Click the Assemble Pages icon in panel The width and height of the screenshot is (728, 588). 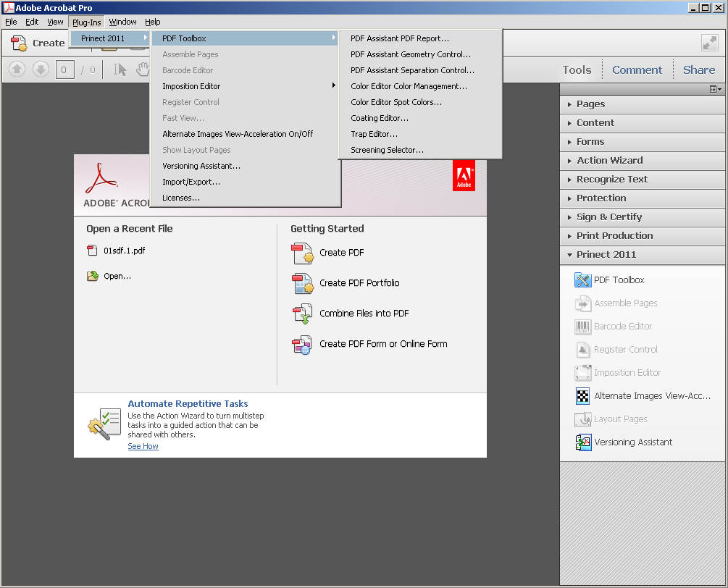coord(582,303)
